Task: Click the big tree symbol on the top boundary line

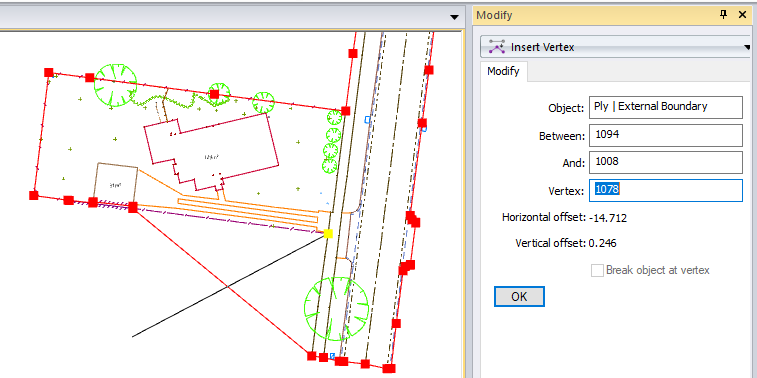Action: tap(115, 85)
